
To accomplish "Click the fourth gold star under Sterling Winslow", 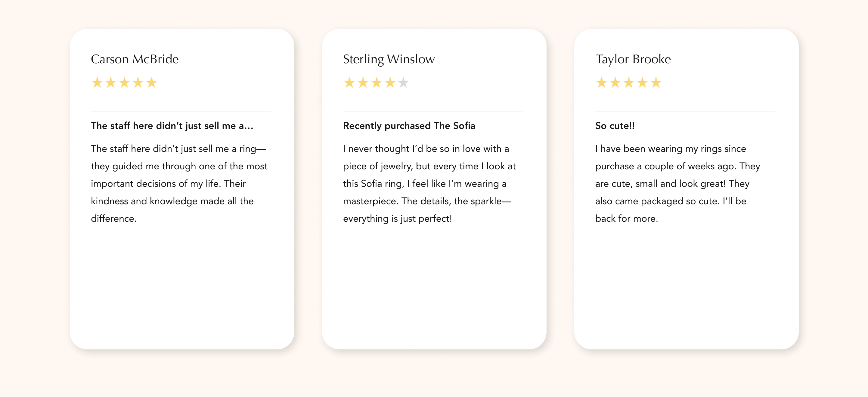I will (x=390, y=83).
